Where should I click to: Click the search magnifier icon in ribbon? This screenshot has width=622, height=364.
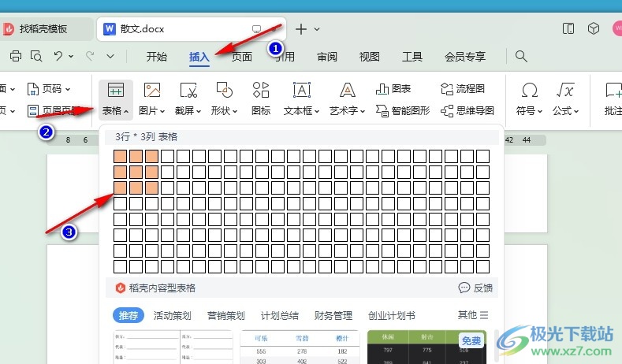tap(521, 56)
